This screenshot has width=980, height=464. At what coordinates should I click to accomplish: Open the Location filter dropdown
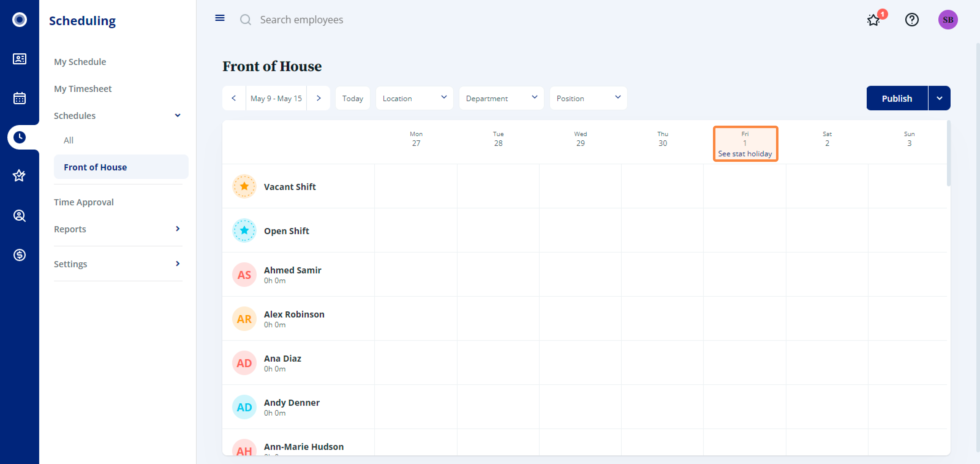click(x=414, y=98)
